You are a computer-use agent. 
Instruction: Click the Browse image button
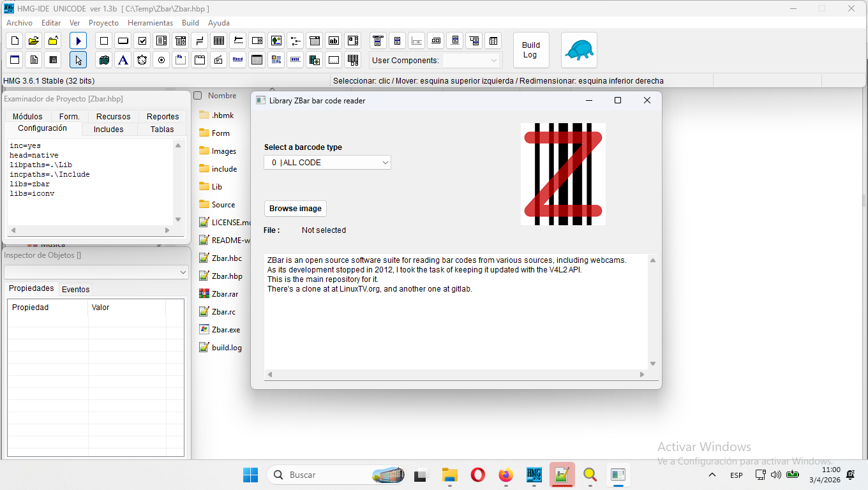click(x=296, y=209)
